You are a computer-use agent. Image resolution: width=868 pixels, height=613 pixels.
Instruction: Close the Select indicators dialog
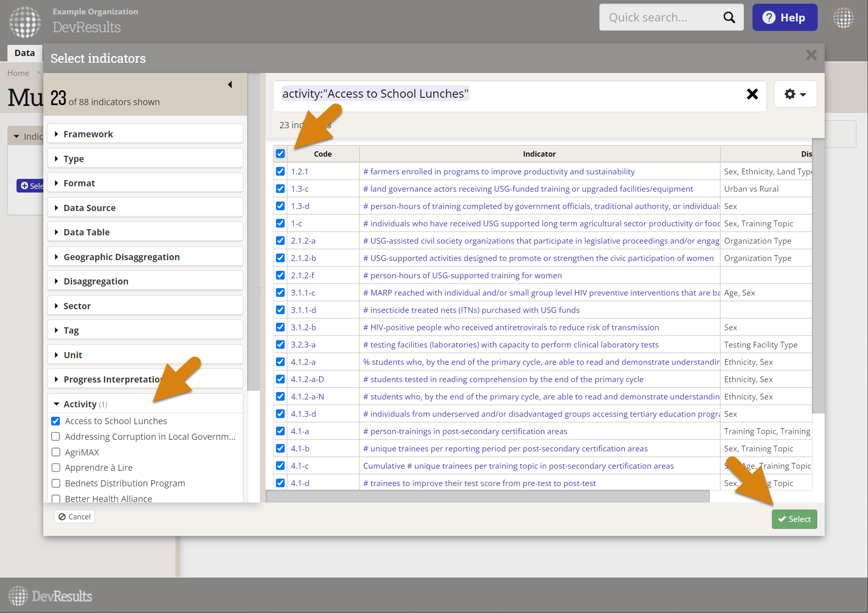[811, 55]
